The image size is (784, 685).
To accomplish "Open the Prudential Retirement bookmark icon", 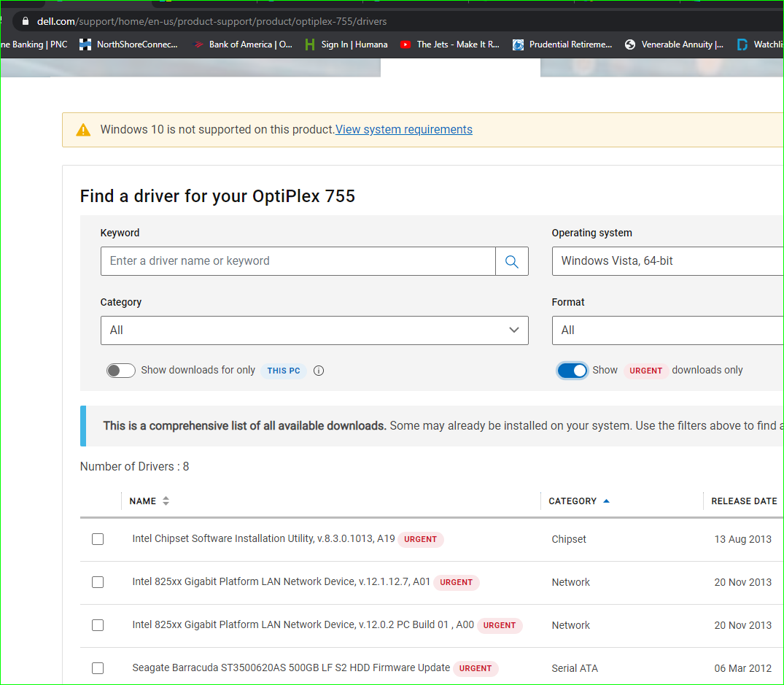I will tap(518, 44).
